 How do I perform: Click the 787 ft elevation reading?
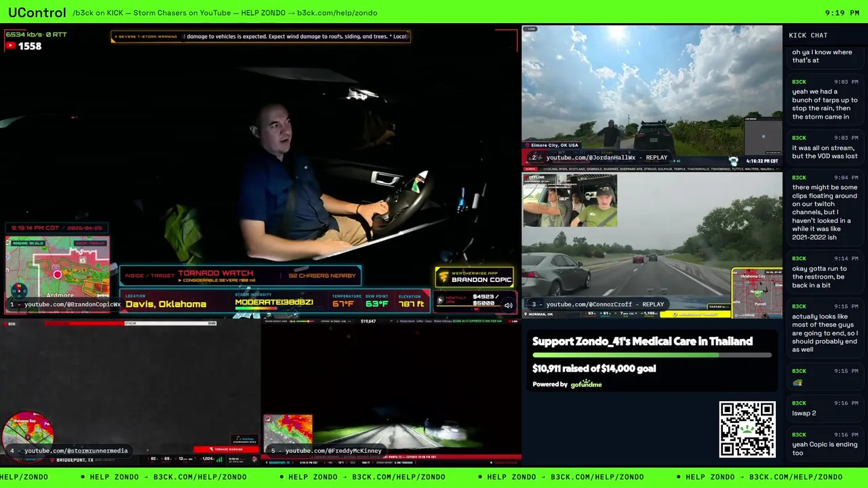pos(412,304)
